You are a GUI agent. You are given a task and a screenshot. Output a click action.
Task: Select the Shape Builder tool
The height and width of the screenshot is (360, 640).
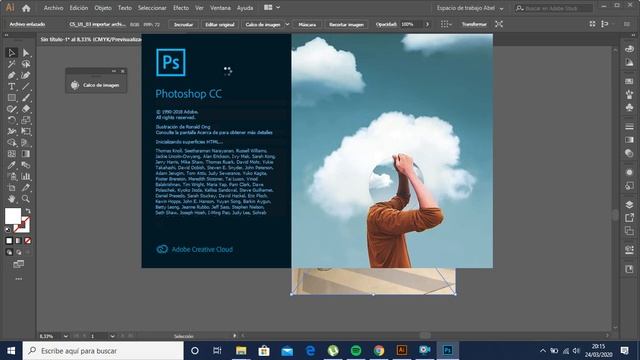click(x=11, y=143)
